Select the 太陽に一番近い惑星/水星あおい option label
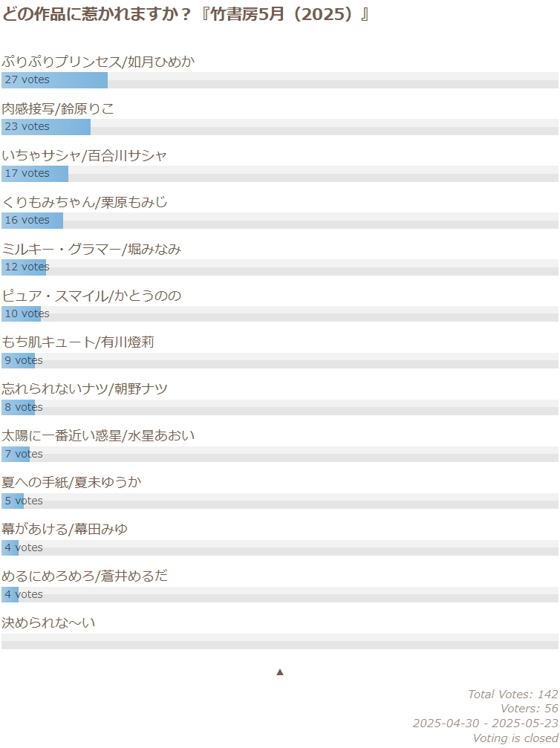Screen dimensions: 560x748 (x=98, y=436)
